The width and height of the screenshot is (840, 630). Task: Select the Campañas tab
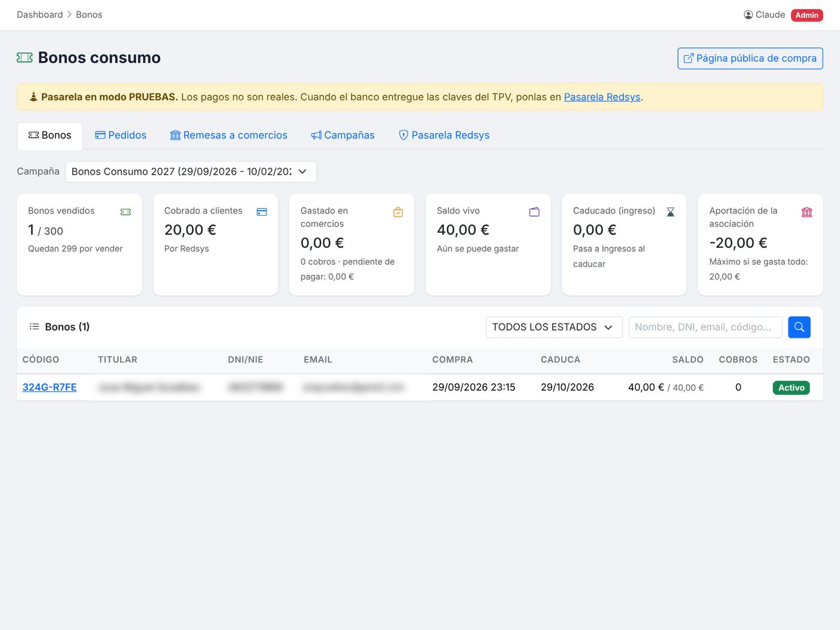[x=343, y=136]
